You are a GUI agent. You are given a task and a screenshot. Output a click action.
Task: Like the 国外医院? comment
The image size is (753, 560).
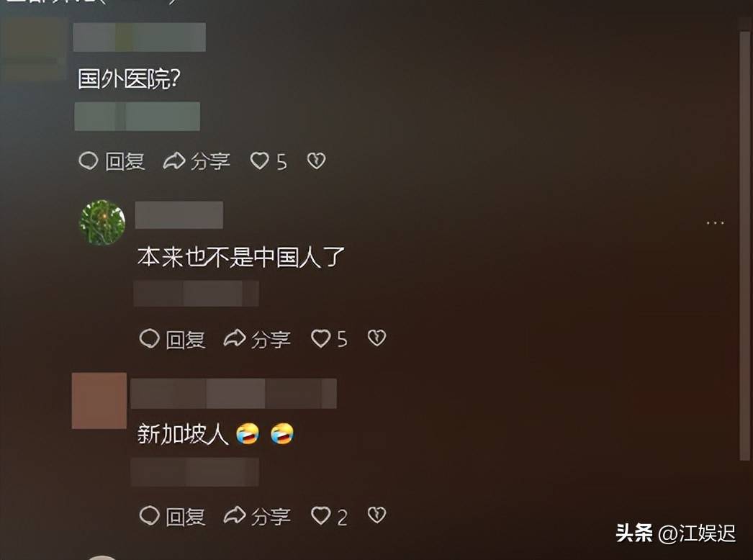point(269,161)
